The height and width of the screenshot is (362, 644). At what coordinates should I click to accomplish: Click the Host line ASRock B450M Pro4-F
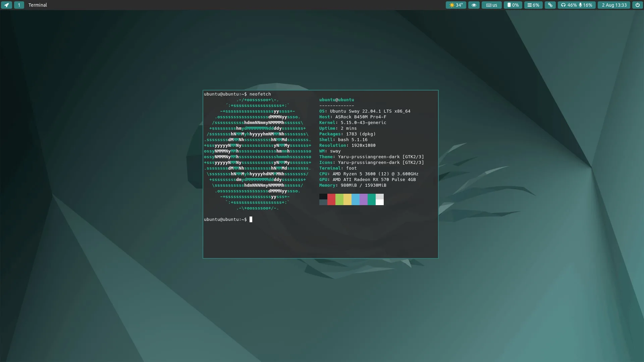(353, 117)
